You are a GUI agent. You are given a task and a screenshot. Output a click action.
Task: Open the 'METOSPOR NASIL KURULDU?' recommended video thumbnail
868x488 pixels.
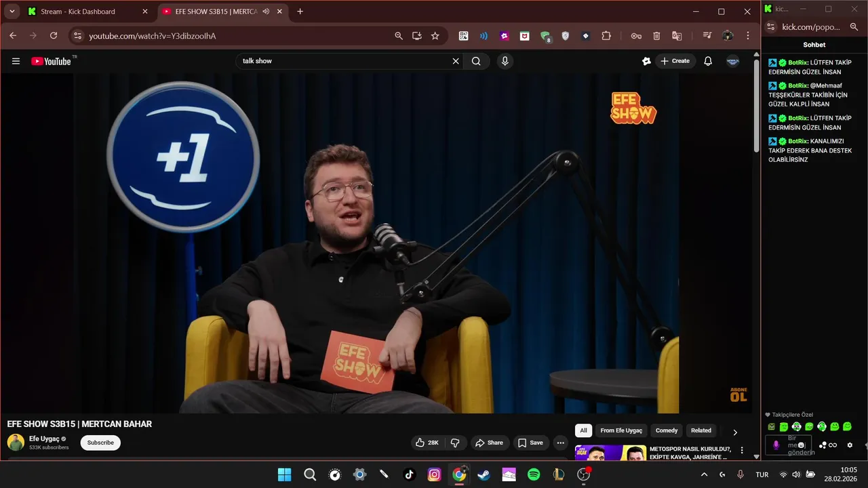[x=610, y=453]
